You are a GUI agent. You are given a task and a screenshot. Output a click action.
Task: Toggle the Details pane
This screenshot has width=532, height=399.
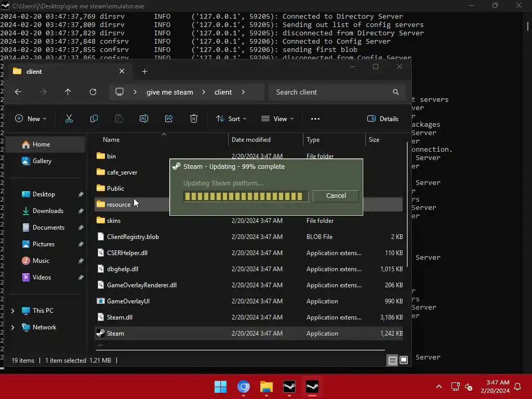tap(383, 119)
